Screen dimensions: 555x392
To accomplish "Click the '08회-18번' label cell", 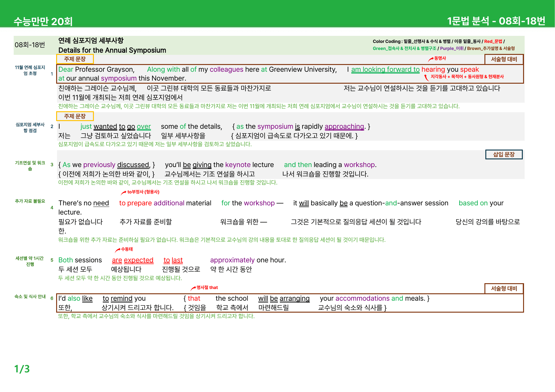I will (30, 45).
